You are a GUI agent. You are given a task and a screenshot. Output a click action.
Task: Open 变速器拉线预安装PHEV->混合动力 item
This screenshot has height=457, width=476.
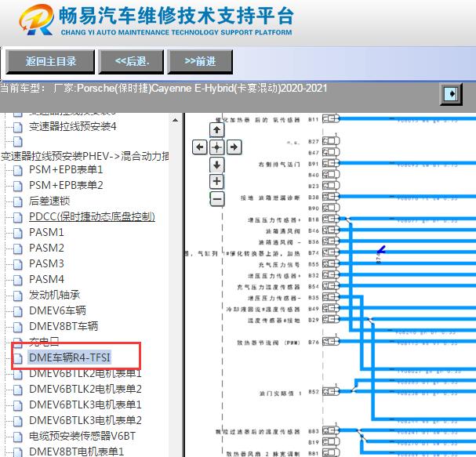[85, 156]
